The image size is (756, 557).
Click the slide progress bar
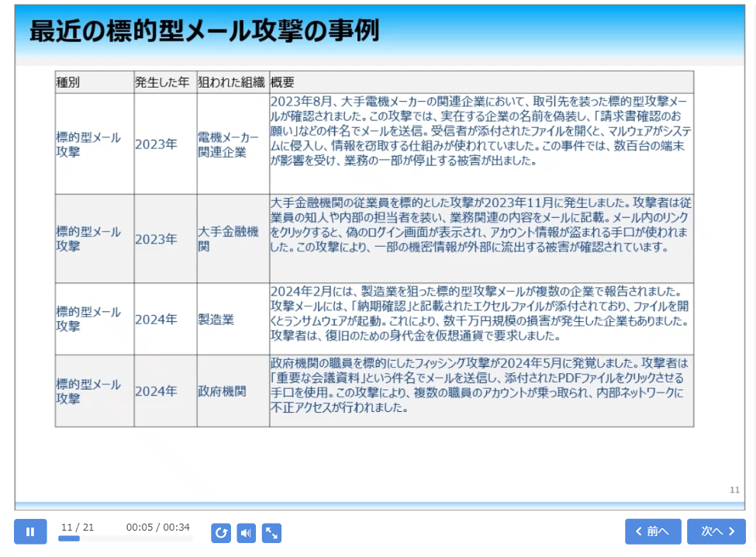[x=124, y=538]
